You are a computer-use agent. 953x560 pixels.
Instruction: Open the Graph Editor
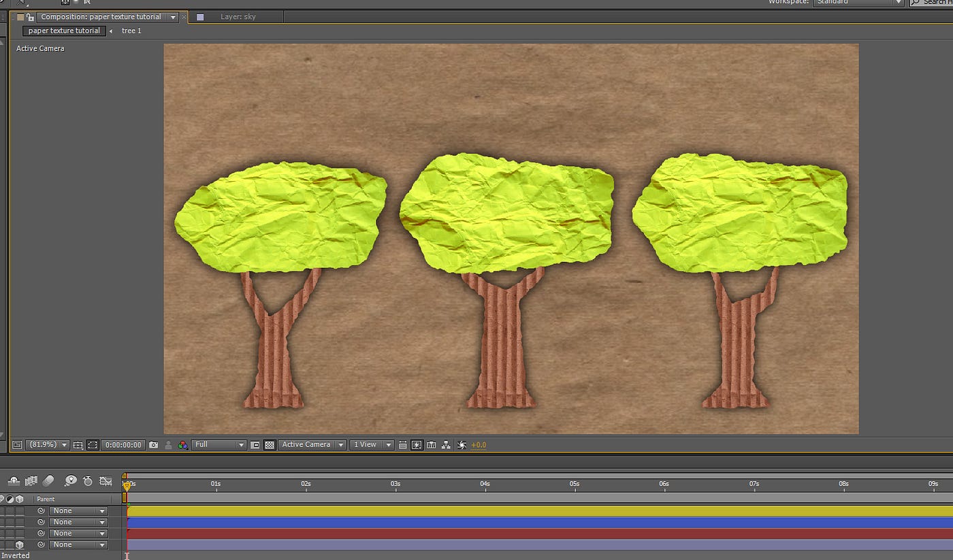coord(106,480)
